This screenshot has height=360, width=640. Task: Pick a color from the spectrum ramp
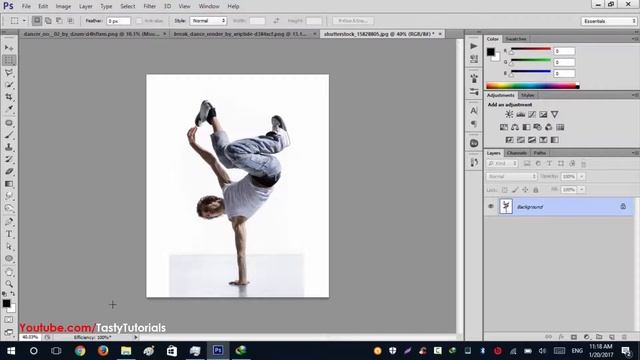pyautogui.click(x=532, y=86)
